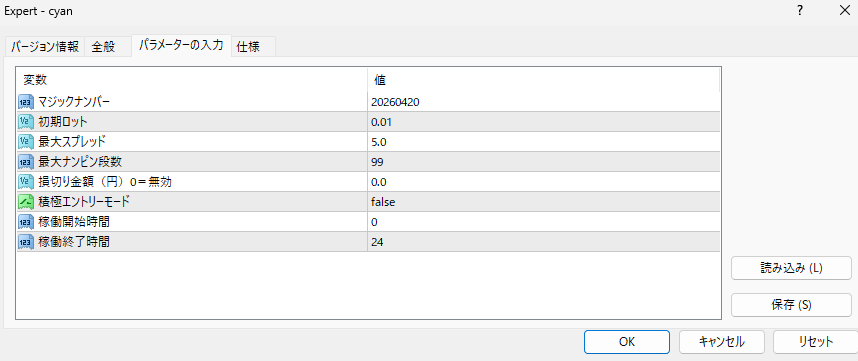Click the integer icon beside マジックナンバー
Viewport: 858px width, 361px height.
point(26,102)
